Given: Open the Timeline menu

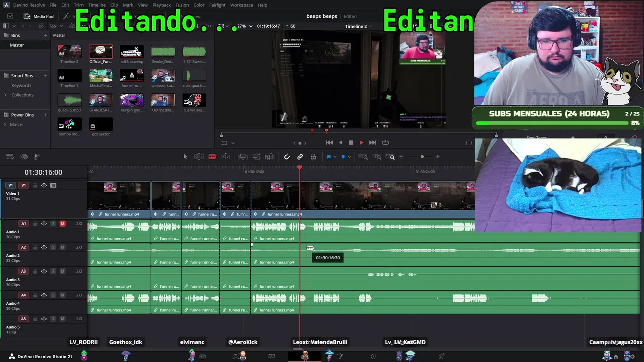Looking at the screenshot, I should 97,5.
